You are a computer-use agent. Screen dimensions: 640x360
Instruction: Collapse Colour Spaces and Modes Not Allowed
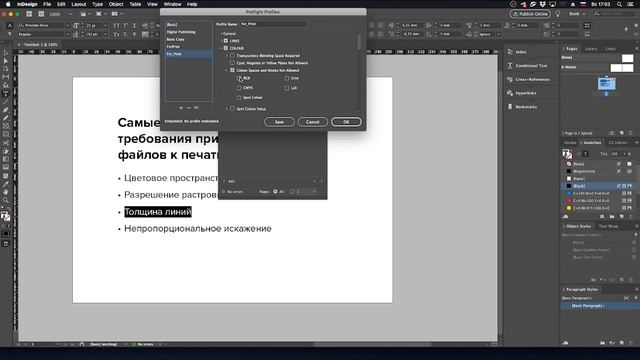click(227, 70)
